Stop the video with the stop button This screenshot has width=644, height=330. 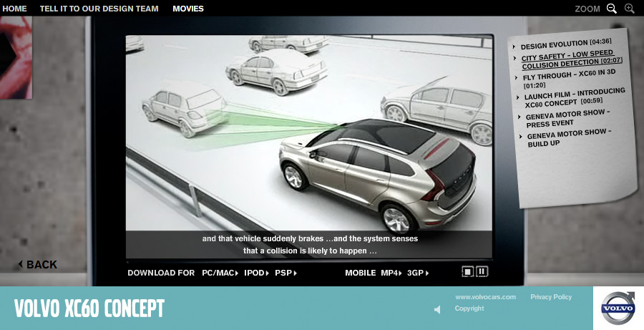click(x=467, y=271)
